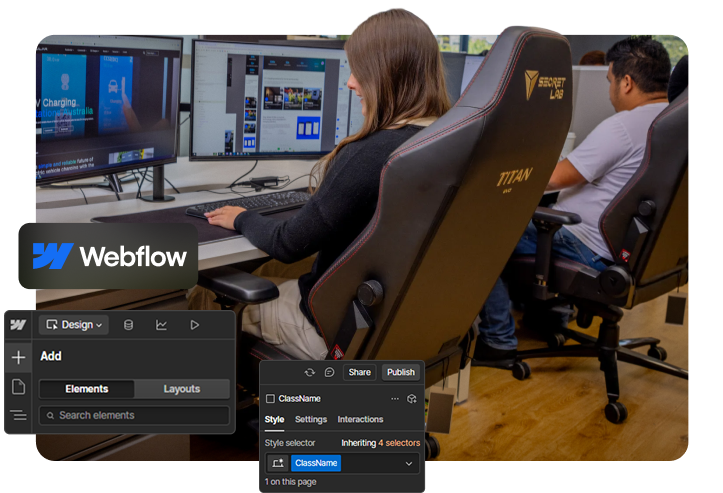Click the Webflow logo badge

tap(108, 256)
